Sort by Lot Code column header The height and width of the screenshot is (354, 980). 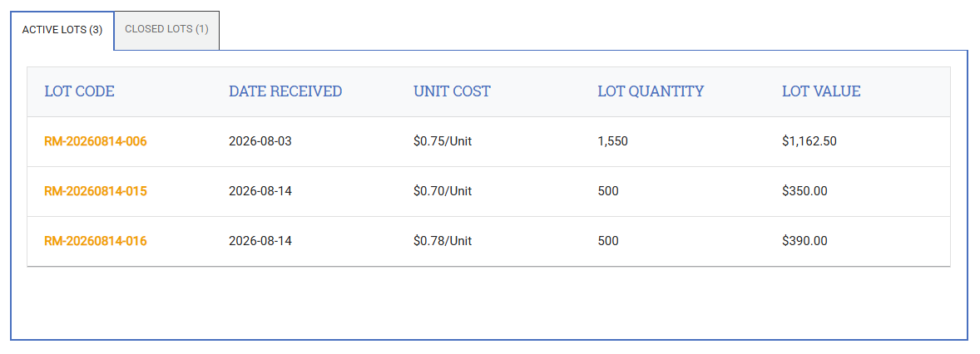point(79,91)
